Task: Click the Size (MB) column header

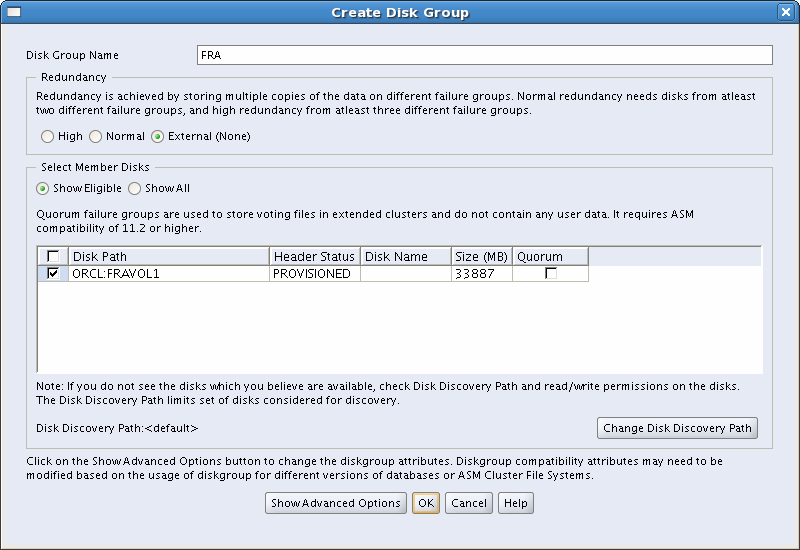Action: [x=481, y=257]
